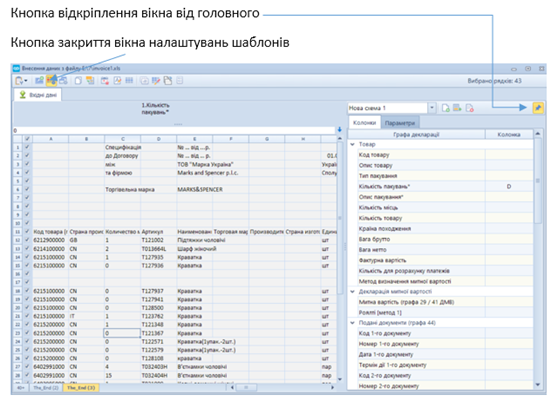Click the blue image-with-green-plus toolbar icon
Image resolution: width=558 pixels, height=401 pixels.
click(x=39, y=81)
